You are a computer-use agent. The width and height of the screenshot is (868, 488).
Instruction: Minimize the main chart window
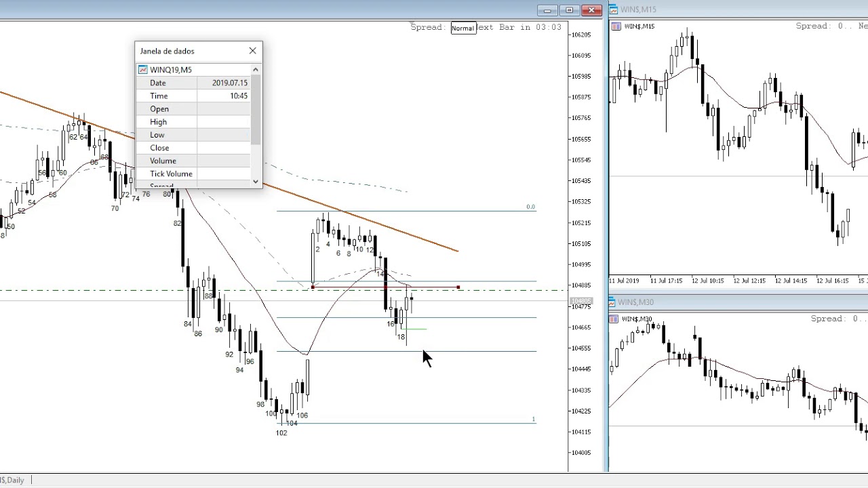[547, 10]
